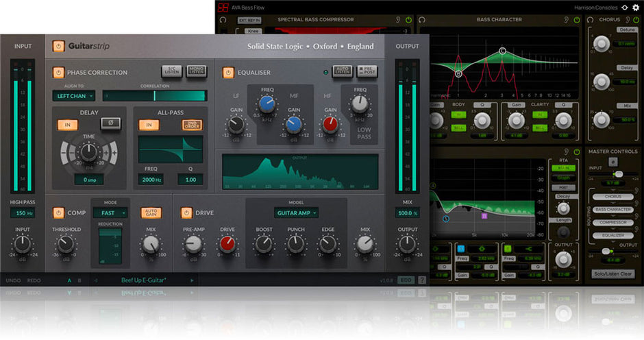Click the Correlation meter bar in Phase Correction
Screen dimensions: 644x340
[155, 96]
